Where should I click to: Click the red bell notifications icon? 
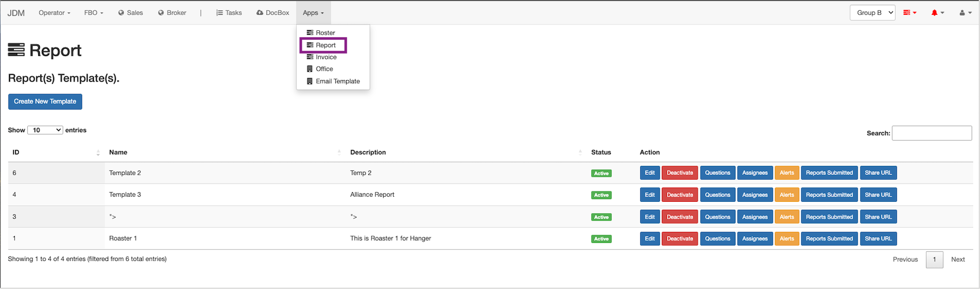pyautogui.click(x=934, y=13)
